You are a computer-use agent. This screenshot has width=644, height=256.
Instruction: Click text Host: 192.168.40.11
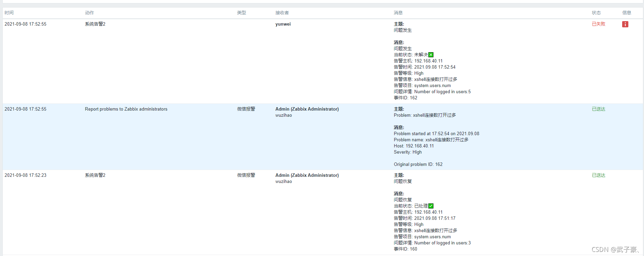(x=414, y=146)
